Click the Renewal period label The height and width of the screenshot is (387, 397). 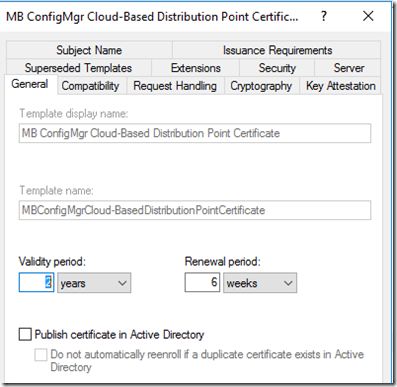(223, 261)
